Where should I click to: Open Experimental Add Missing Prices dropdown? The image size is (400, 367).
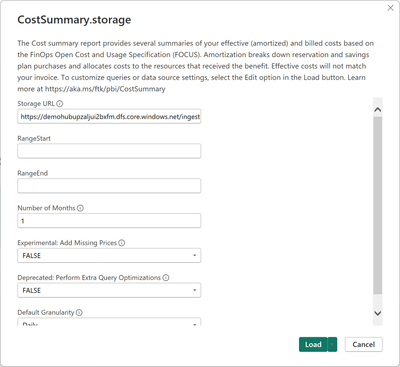(109, 256)
